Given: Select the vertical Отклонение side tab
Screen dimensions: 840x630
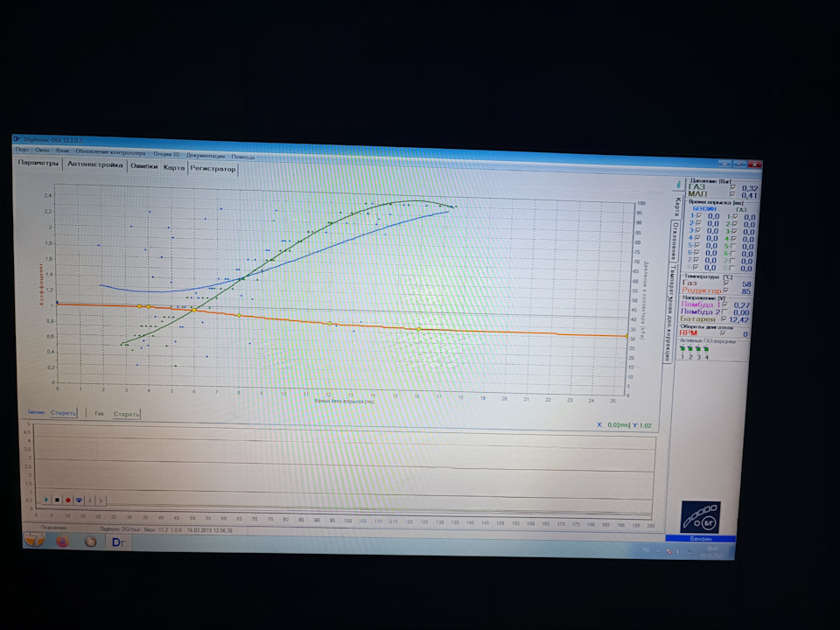Looking at the screenshot, I should tap(675, 241).
